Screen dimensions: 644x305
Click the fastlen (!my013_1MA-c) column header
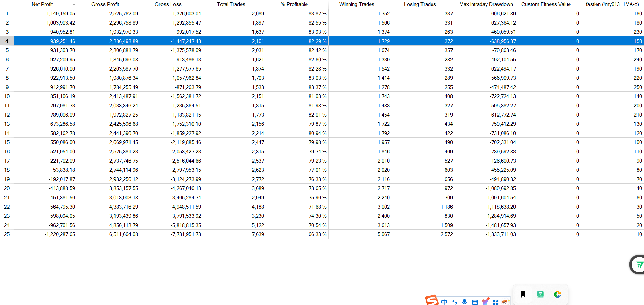[x=612, y=4]
